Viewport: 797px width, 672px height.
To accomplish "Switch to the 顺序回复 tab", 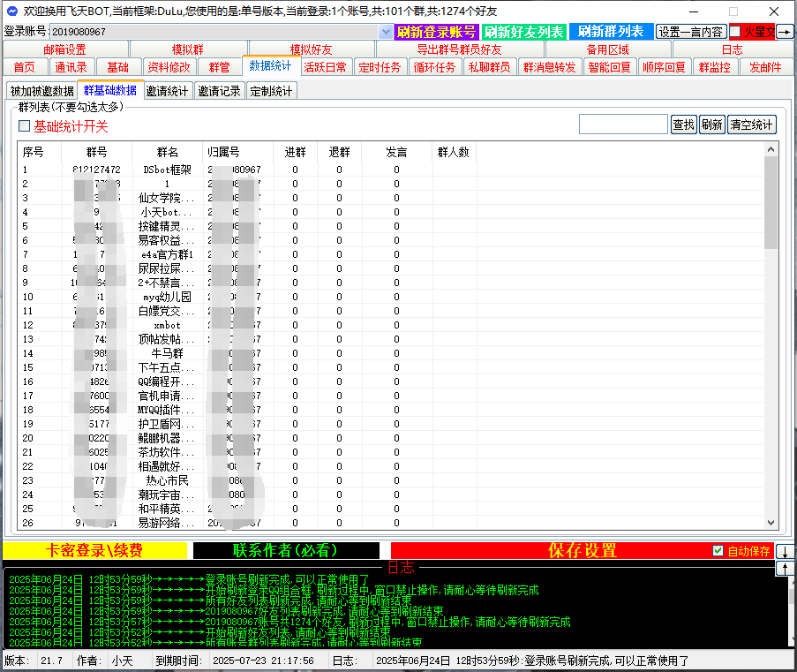I will [x=664, y=67].
